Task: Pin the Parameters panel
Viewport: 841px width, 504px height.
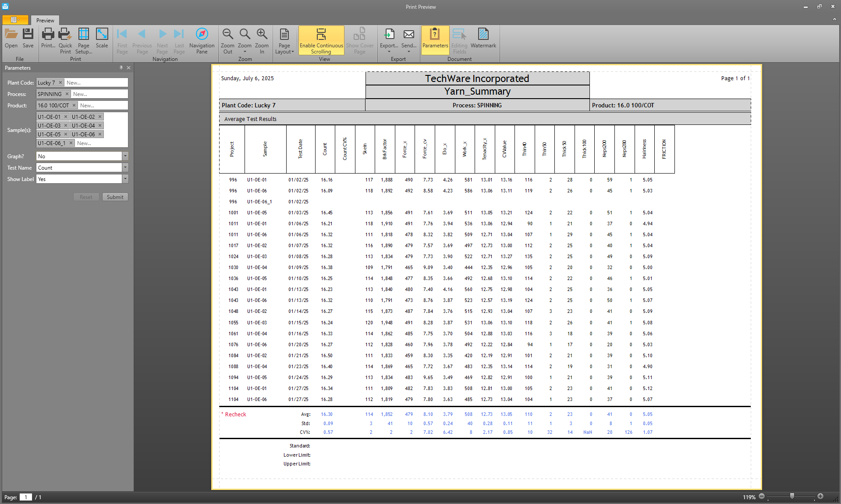Action: [x=121, y=68]
